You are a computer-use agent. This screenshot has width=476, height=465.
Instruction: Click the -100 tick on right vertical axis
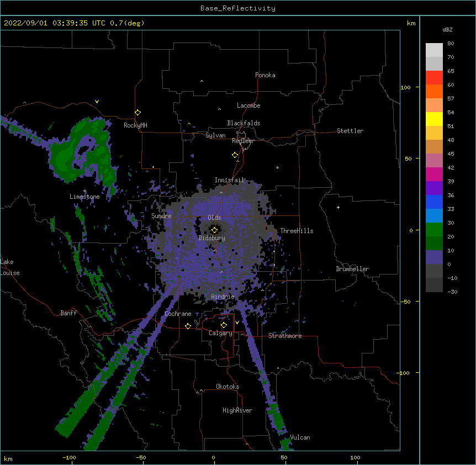pos(404,373)
